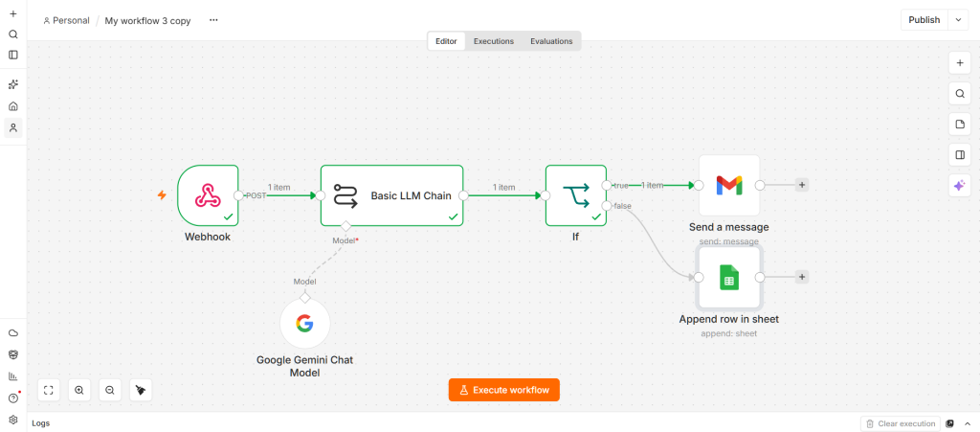Add a node with the canvas plus button
The height and width of the screenshot is (432, 980).
tap(959, 63)
